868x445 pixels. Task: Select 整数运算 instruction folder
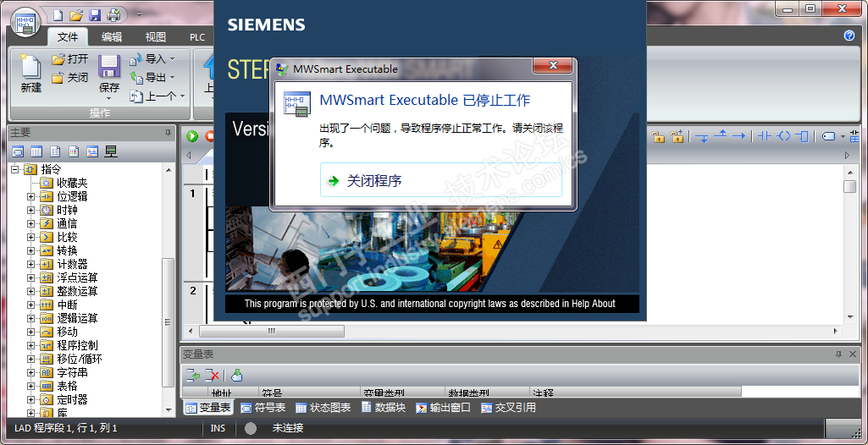(x=78, y=291)
